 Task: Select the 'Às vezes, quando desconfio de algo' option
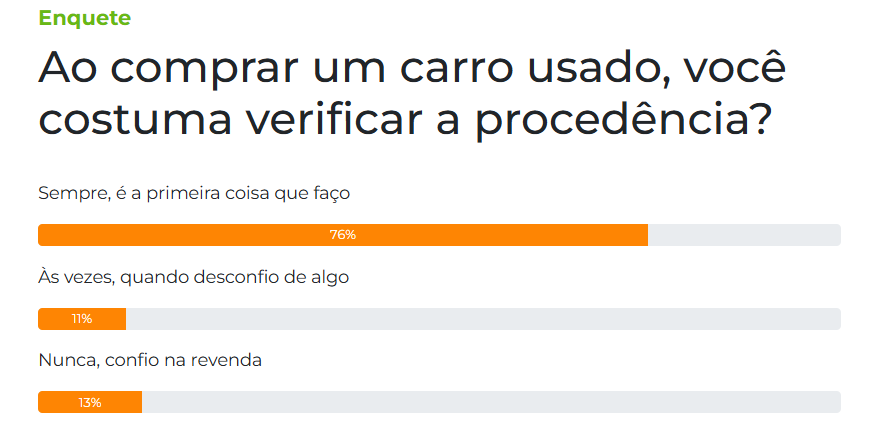(x=193, y=277)
